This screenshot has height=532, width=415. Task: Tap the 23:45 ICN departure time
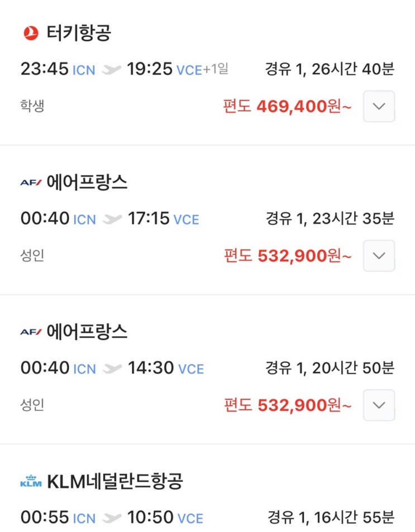pyautogui.click(x=58, y=69)
